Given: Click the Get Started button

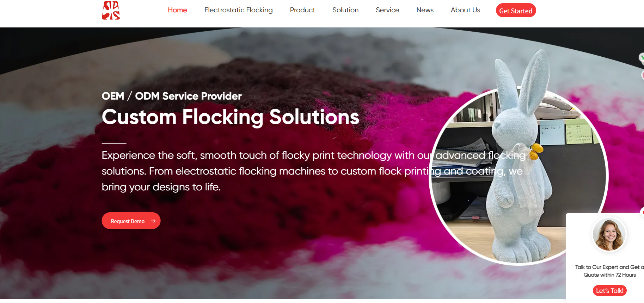Looking at the screenshot, I should (516, 11).
